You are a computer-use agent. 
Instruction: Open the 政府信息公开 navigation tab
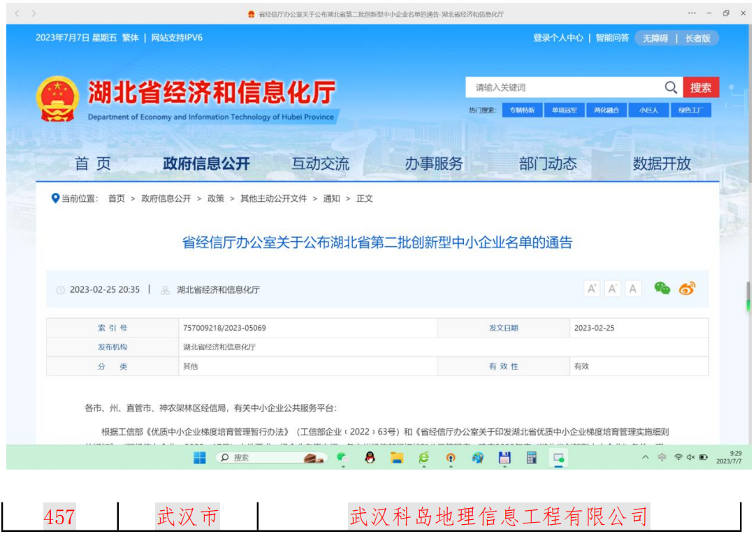coord(206,164)
